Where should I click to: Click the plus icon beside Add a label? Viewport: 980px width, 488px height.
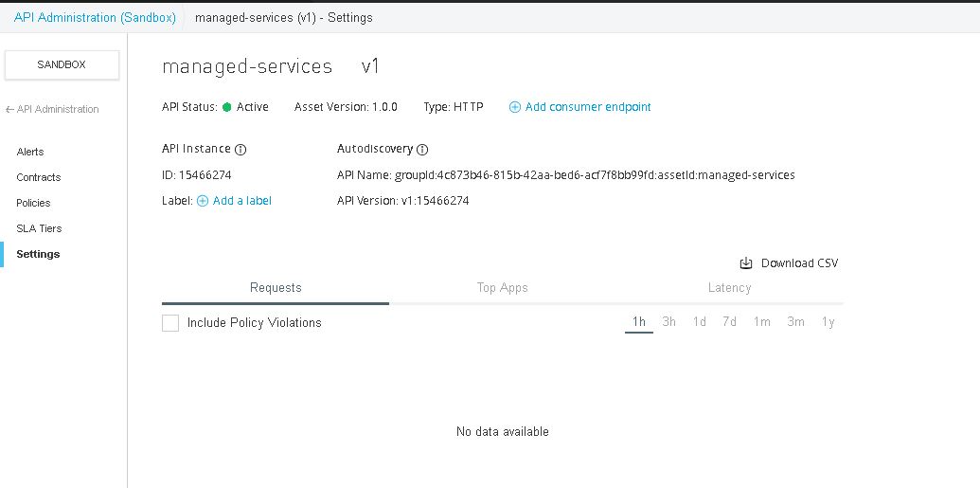click(x=202, y=201)
